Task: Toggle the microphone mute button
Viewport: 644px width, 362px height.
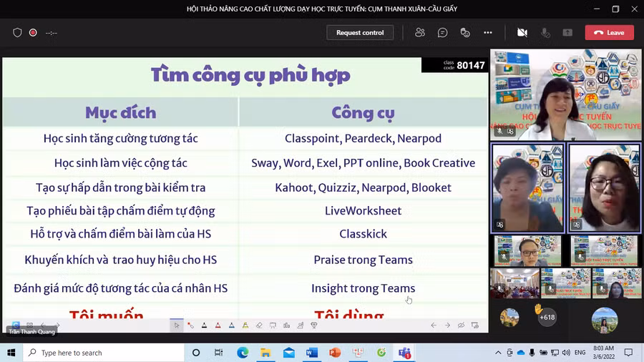Action: [545, 32]
